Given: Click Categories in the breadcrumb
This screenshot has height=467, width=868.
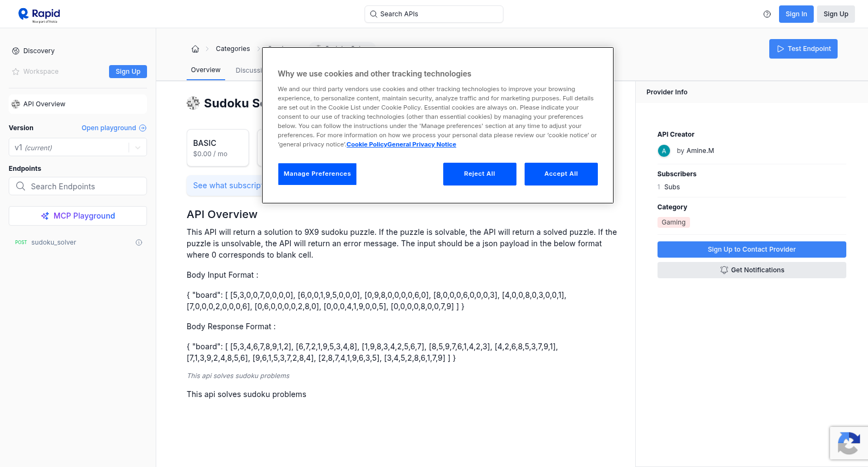Looking at the screenshot, I should 233,49.
